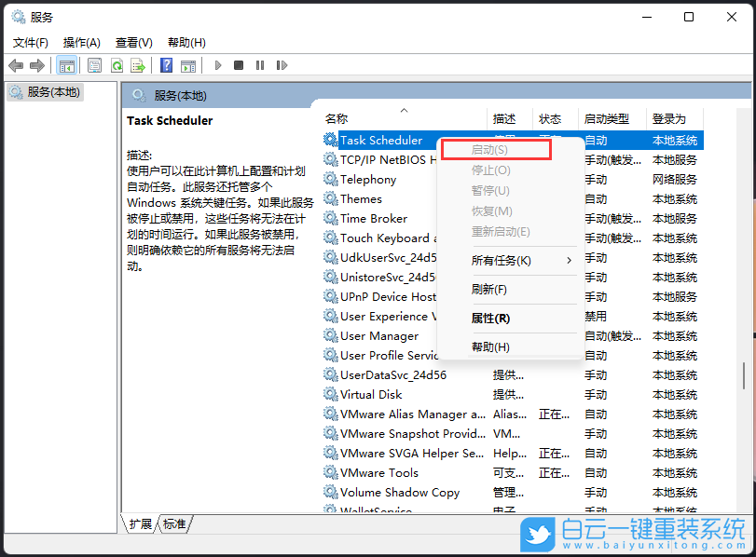Image resolution: width=756 pixels, height=557 pixels.
Task: Toggle the console tree pane visibility
Action: point(66,65)
